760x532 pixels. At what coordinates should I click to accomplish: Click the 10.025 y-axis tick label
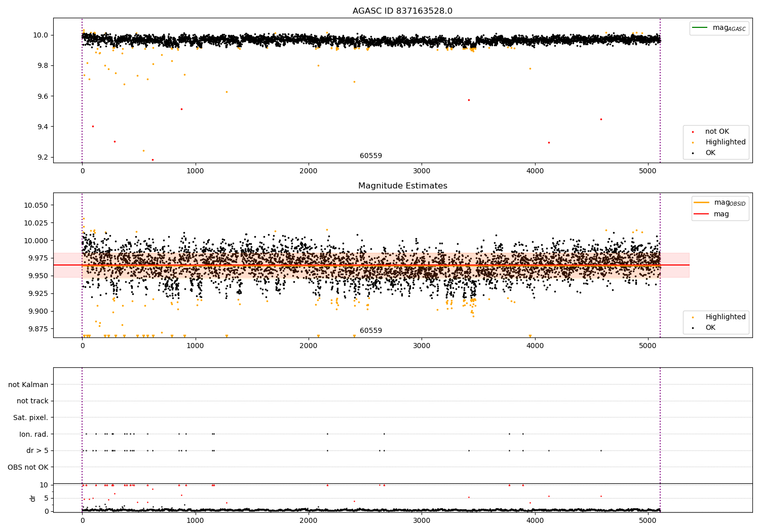click(36, 223)
